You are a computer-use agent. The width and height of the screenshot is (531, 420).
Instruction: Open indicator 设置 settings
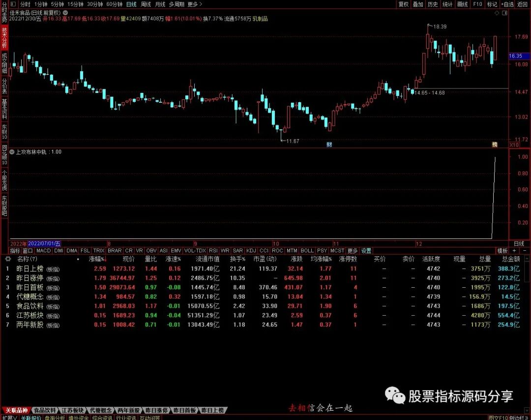pos(366,251)
